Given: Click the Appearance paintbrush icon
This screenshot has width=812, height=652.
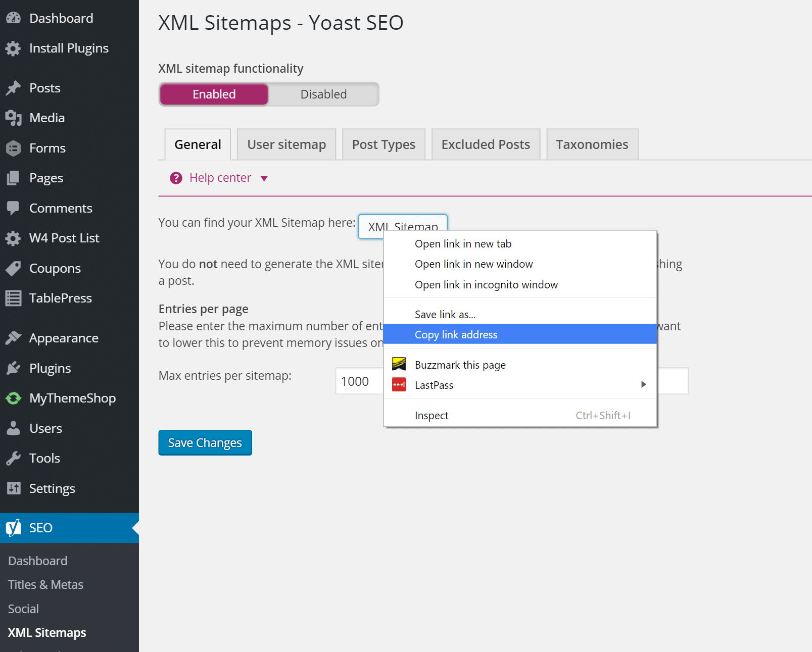Looking at the screenshot, I should point(14,338).
